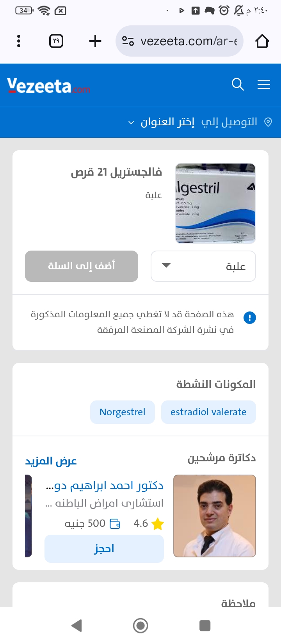Viewport: 281px width, 644px height.
Task: Tap the delivery location pin icon
Action: click(268, 122)
